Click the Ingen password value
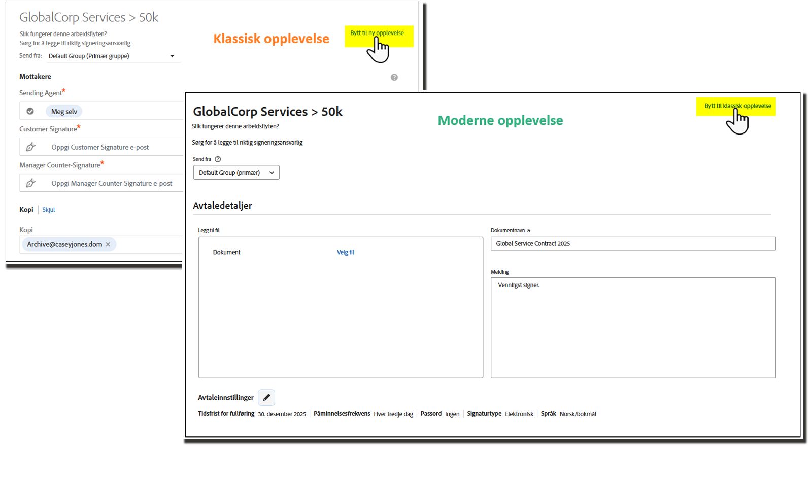The width and height of the screenshot is (812, 504). point(452,414)
